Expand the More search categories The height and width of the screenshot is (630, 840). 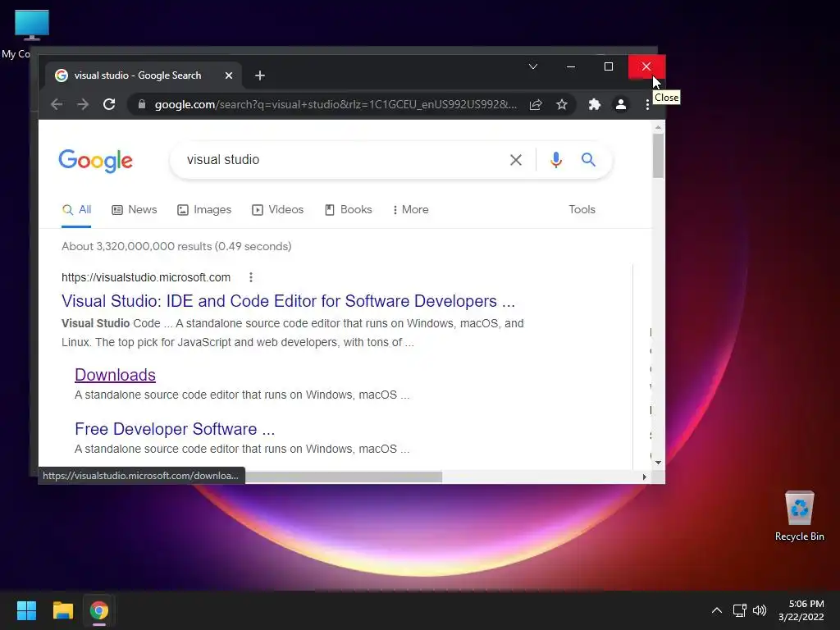(410, 209)
